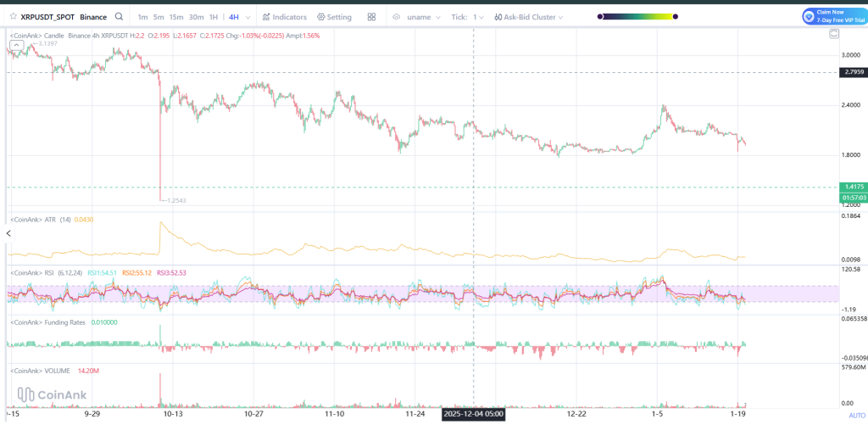Open the uname template dropdown
This screenshot has height=425, width=868.
coord(424,17)
